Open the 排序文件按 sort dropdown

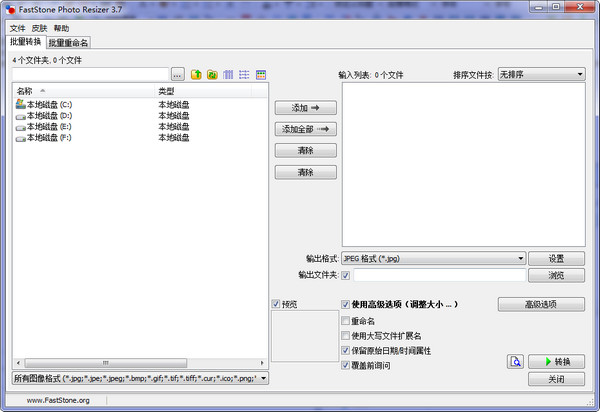point(541,74)
